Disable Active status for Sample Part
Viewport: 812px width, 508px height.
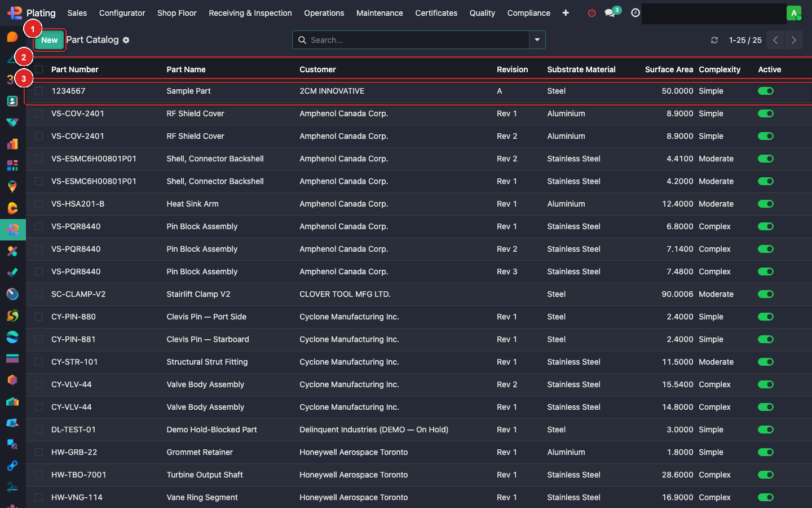click(766, 91)
